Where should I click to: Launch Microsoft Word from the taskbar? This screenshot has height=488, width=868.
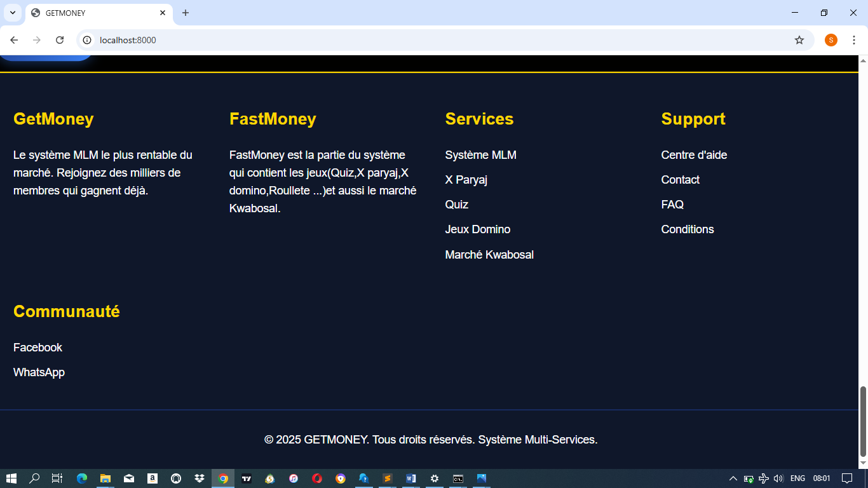tap(410, 478)
